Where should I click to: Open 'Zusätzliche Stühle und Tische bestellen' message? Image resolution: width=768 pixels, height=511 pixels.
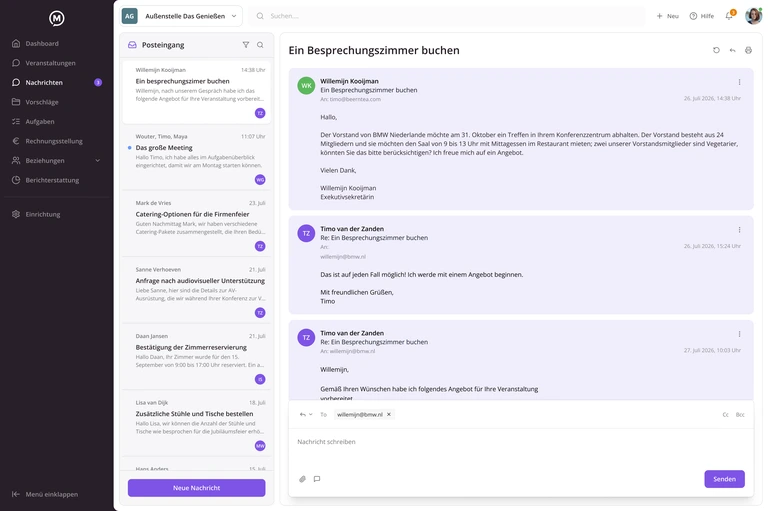pos(197,425)
